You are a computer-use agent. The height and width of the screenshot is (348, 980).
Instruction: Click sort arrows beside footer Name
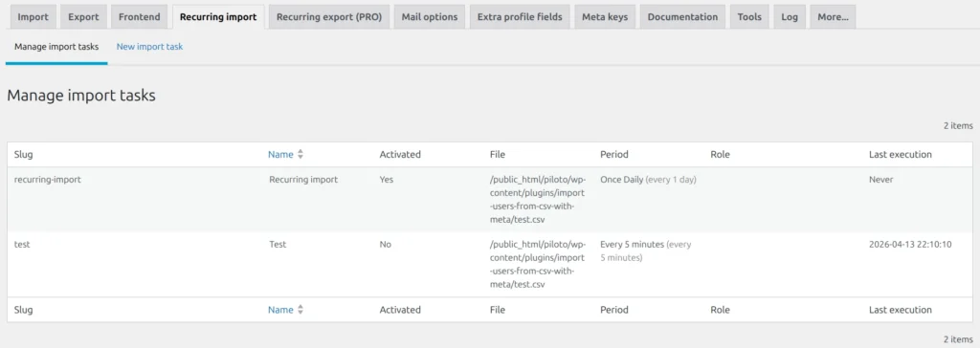300,310
